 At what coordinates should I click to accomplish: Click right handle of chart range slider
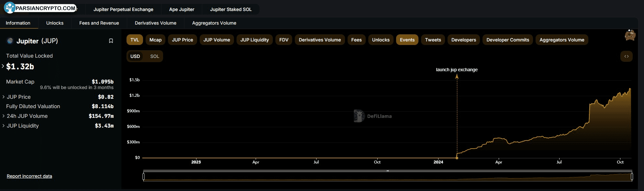[x=632, y=176]
